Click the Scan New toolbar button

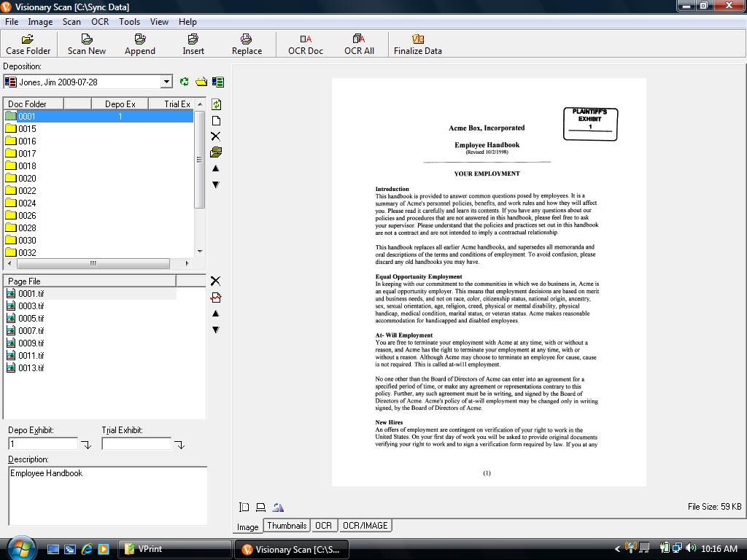[x=87, y=44]
